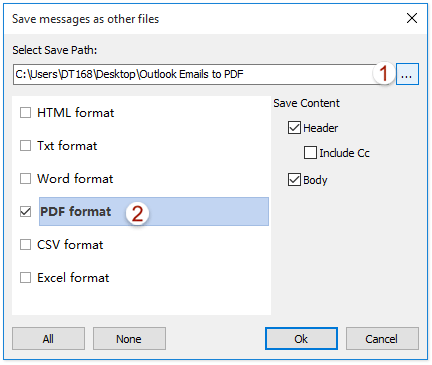Select the highlighted PDF format row
This screenshot has width=432, height=365.
point(154,212)
